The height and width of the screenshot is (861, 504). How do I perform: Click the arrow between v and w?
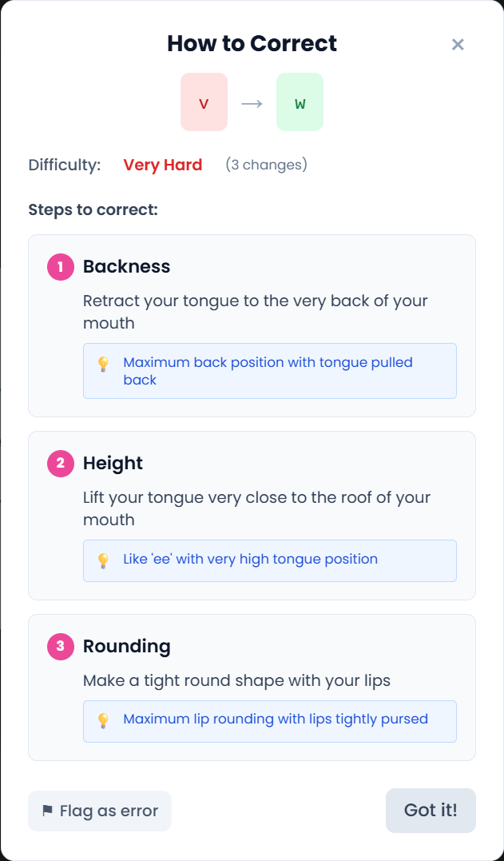(252, 103)
